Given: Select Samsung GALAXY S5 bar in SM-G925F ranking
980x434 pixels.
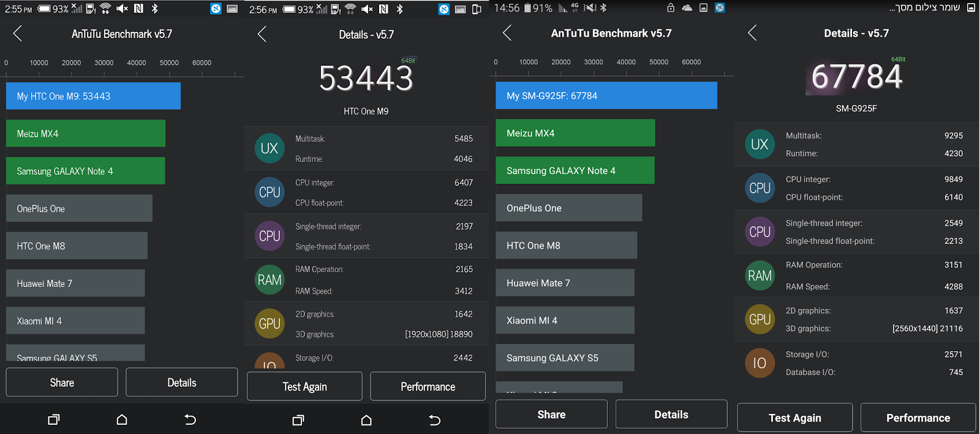Looking at the screenshot, I should point(565,357).
